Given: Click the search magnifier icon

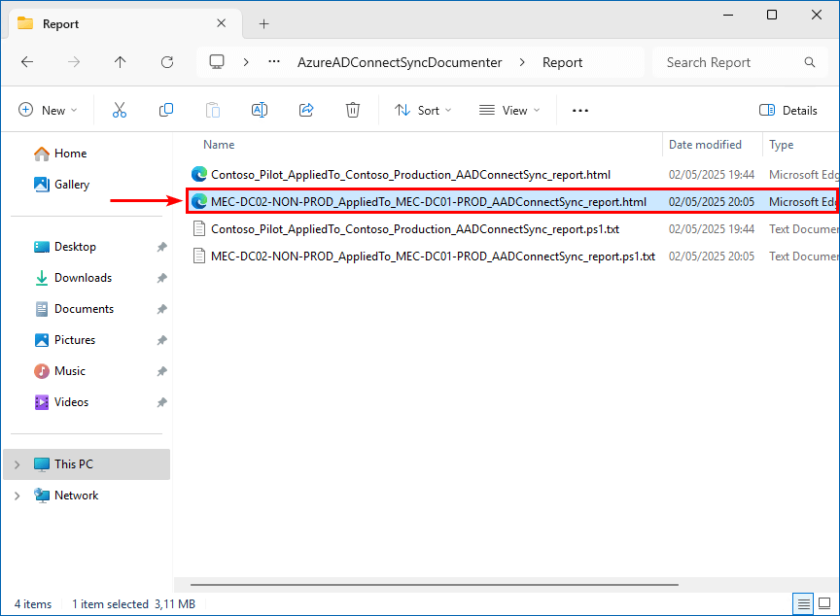Looking at the screenshot, I should pyautogui.click(x=810, y=62).
